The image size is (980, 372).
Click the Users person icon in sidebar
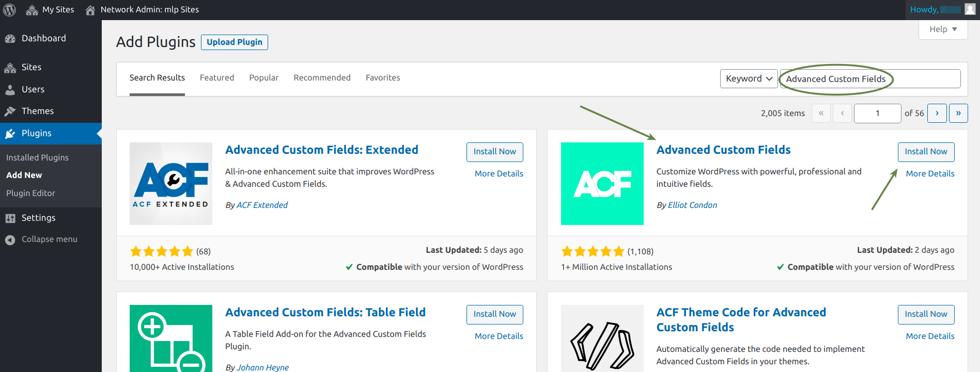[10, 90]
